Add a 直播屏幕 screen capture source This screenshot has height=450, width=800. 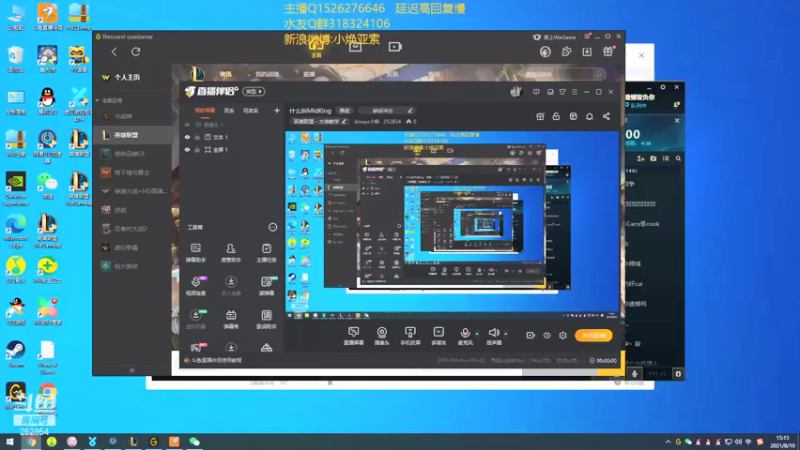(x=353, y=336)
